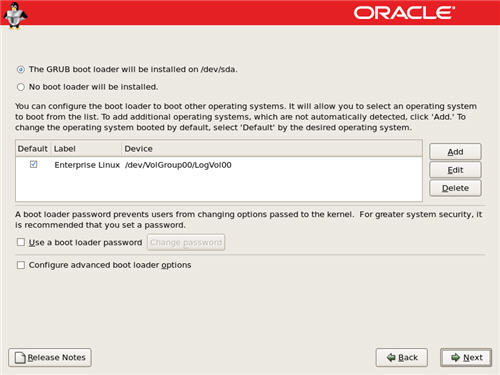Enable Use a boot loader password

21,242
